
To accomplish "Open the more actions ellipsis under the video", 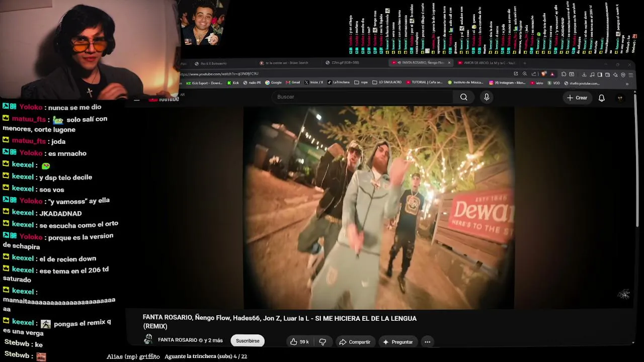I will [x=427, y=342].
